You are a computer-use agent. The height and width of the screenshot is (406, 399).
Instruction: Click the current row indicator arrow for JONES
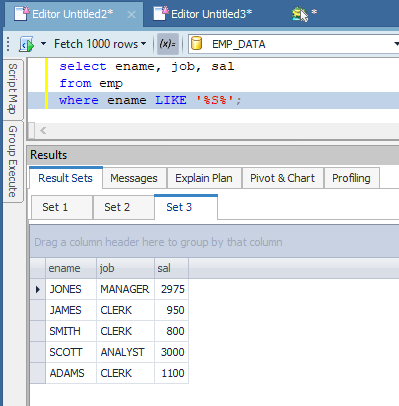coord(38,289)
